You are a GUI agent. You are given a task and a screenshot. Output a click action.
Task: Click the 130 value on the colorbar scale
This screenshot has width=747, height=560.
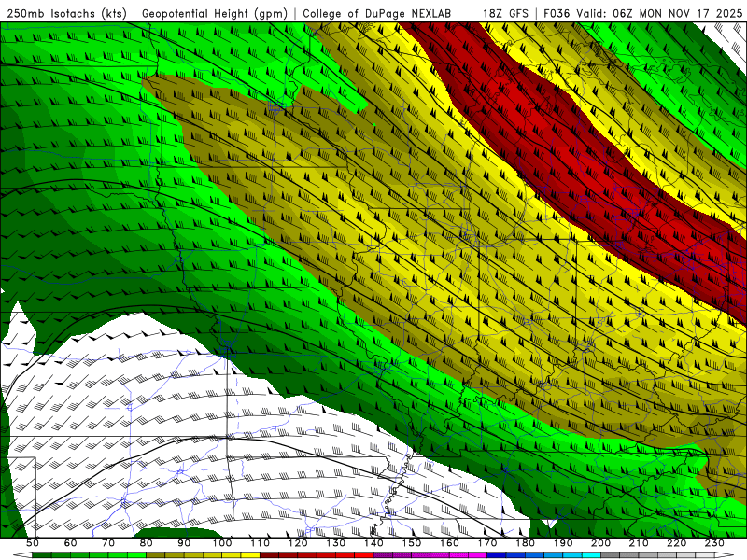coord(336,543)
